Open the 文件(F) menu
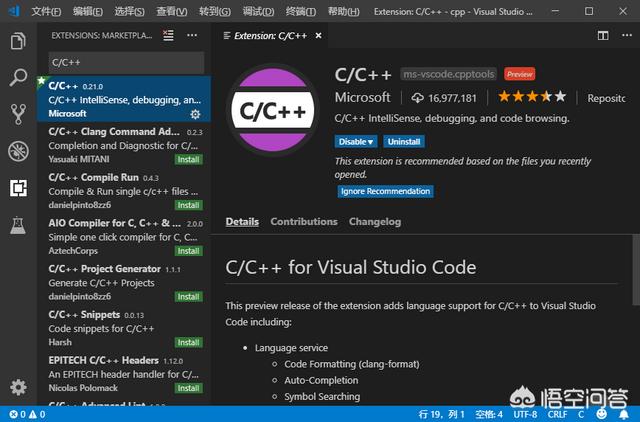640x422 pixels. pyautogui.click(x=46, y=11)
